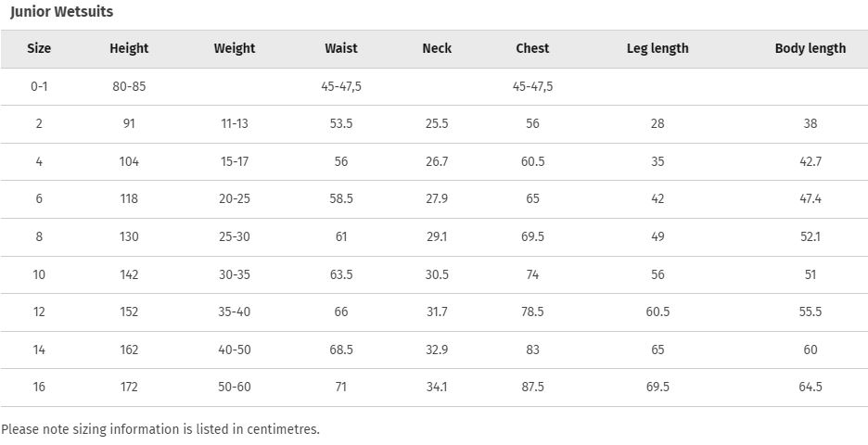The image size is (868, 445).
Task: Click the Leg length column header
Action: [x=657, y=49]
